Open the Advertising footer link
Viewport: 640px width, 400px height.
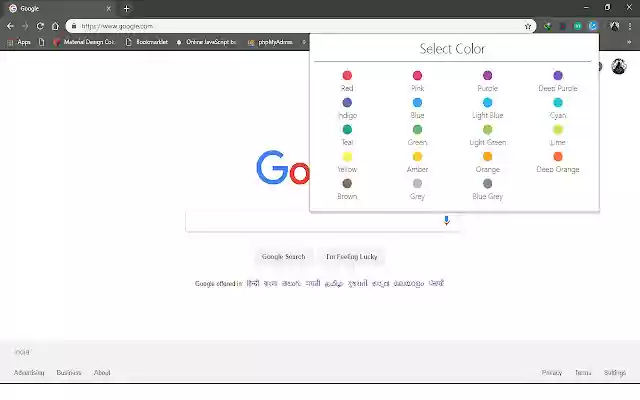pyautogui.click(x=29, y=373)
